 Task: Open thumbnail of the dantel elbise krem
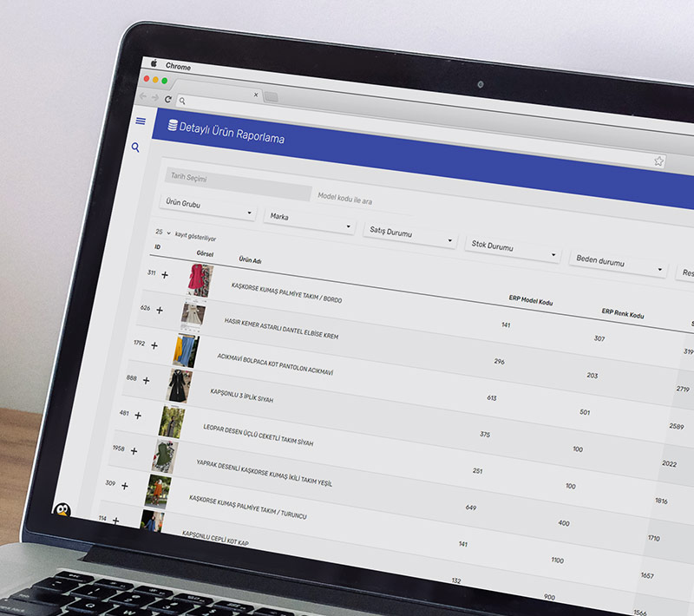pyautogui.click(x=193, y=316)
